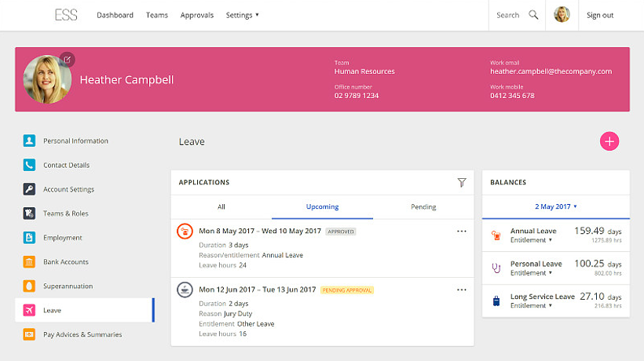
Task: Open Pay Advices & Summaries sidebar link
Action: pyautogui.click(x=82, y=334)
